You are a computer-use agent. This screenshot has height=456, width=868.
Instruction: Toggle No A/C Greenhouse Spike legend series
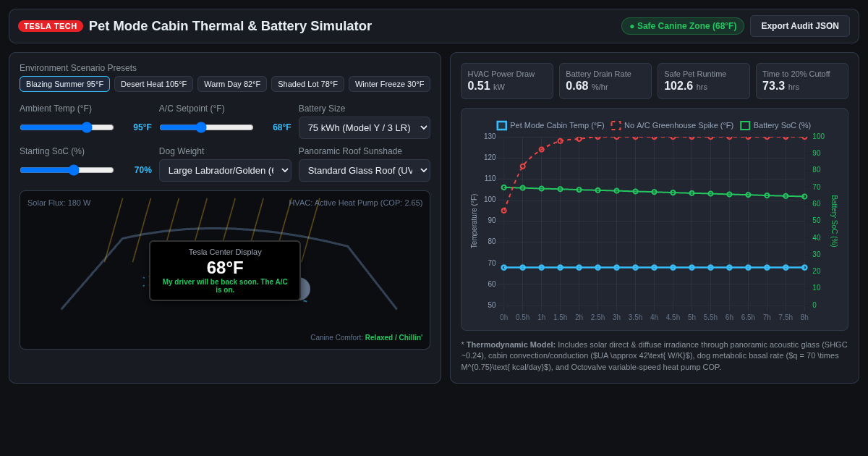click(x=672, y=125)
